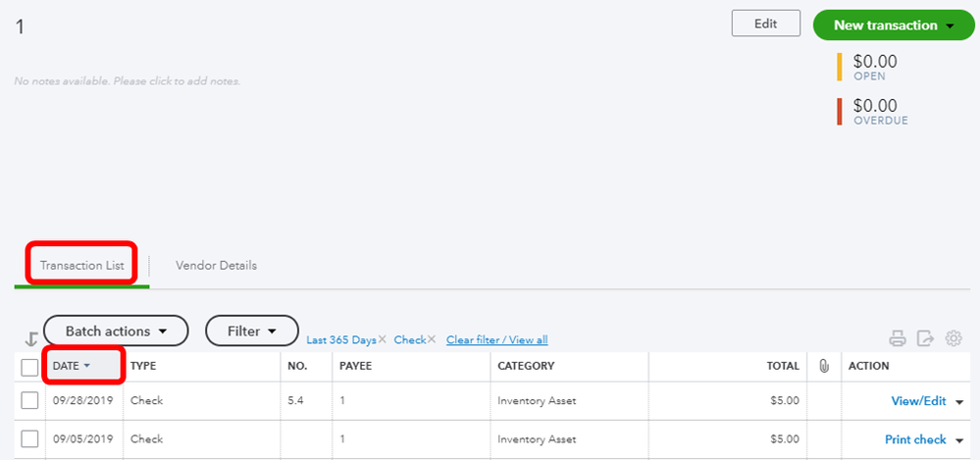Screen dimensions: 980x460
Task: Remove the Last 365 Days filter
Action: coord(383,340)
